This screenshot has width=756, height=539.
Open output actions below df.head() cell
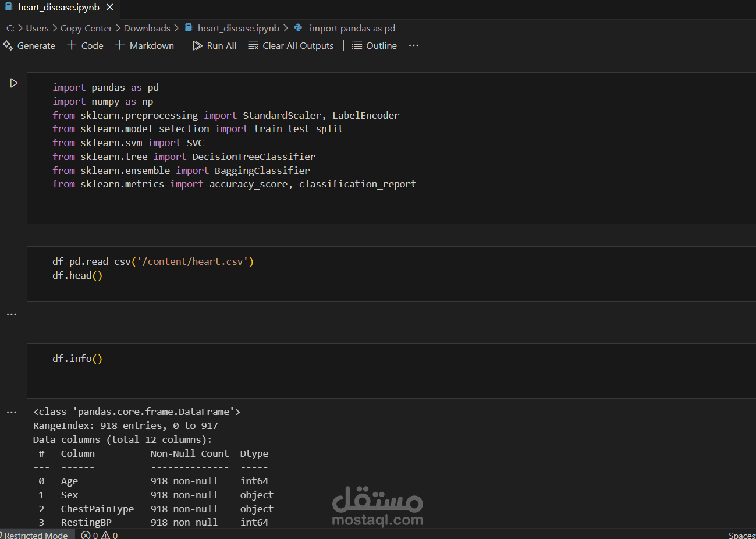[x=12, y=314]
